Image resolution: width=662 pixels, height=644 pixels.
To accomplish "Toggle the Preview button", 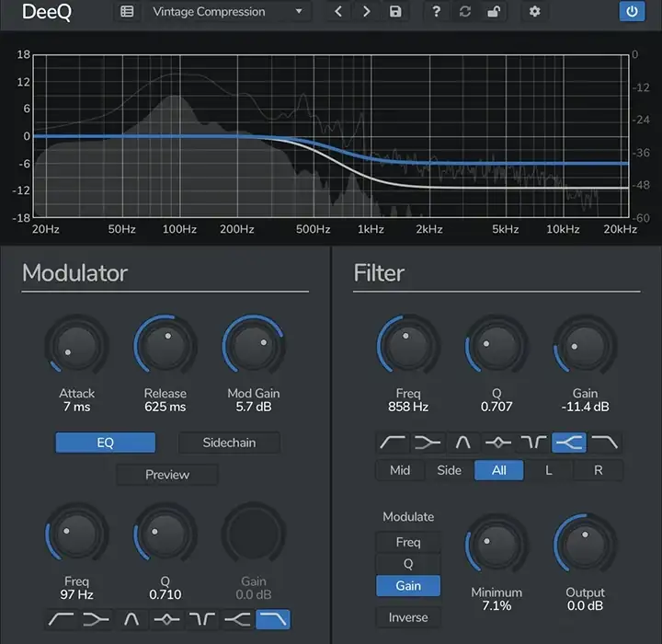I will tap(167, 475).
